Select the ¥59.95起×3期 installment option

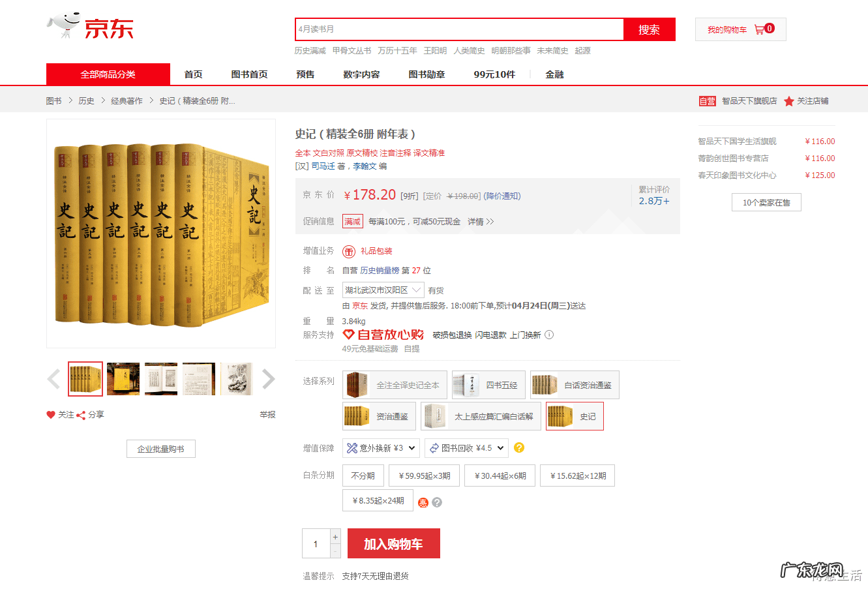[x=425, y=476]
